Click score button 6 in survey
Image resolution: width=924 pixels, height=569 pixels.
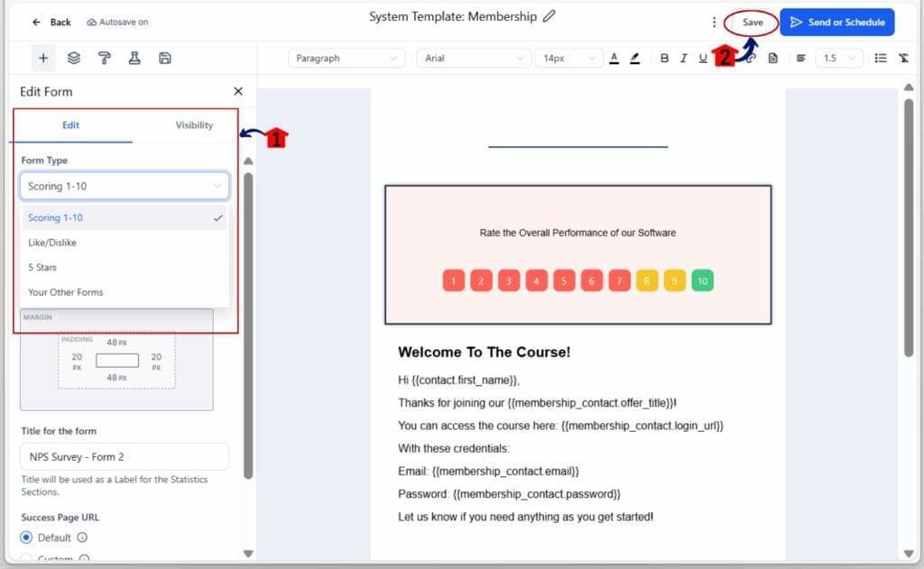(x=592, y=281)
